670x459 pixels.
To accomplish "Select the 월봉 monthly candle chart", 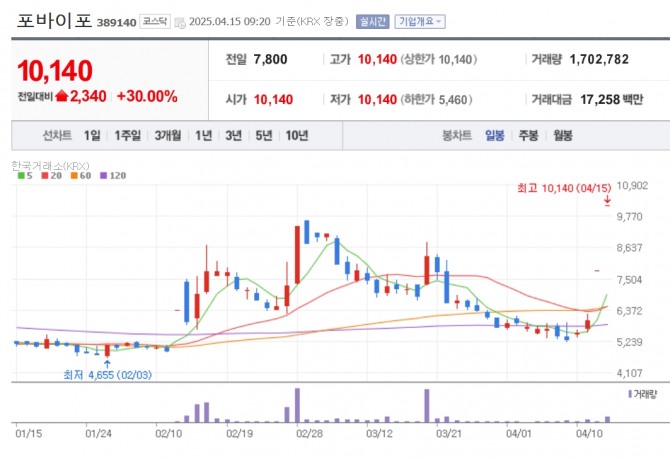I will pos(563,135).
